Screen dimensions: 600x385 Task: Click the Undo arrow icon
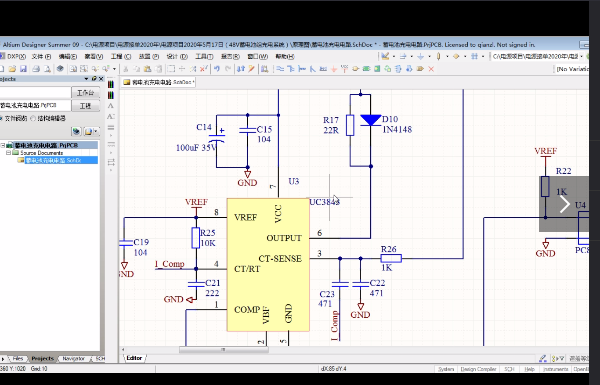tap(217, 69)
